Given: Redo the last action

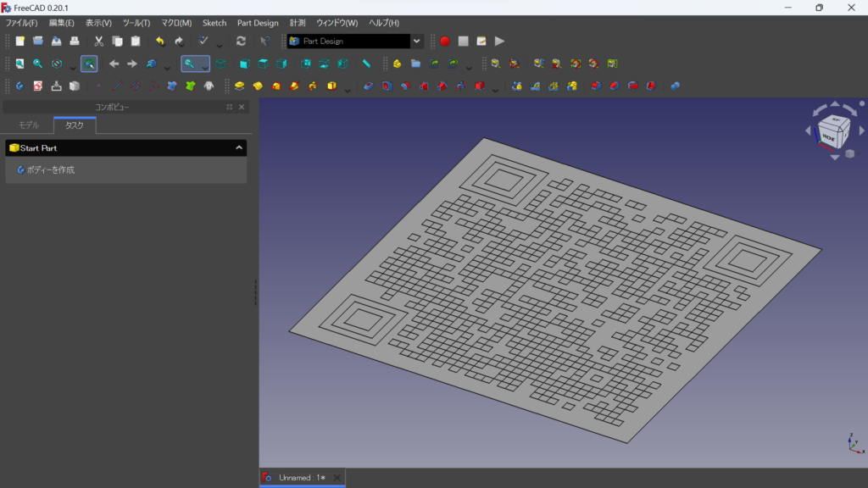Looking at the screenshot, I should (x=179, y=41).
